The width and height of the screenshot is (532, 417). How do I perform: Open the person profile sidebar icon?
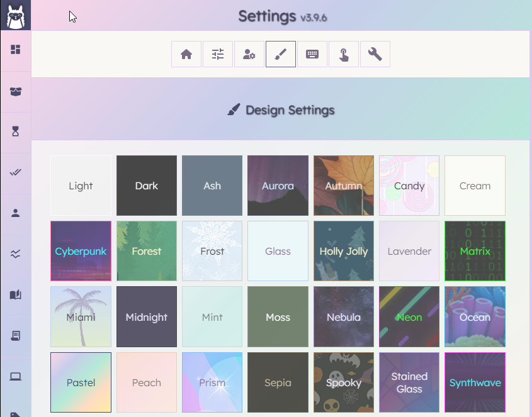(15, 213)
